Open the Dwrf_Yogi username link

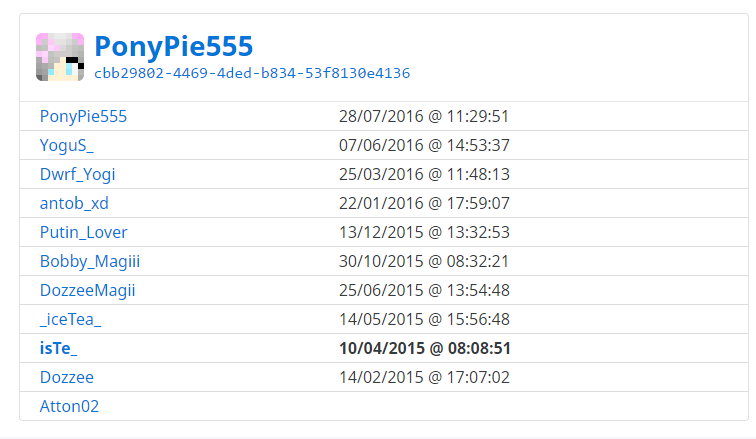[78, 174]
